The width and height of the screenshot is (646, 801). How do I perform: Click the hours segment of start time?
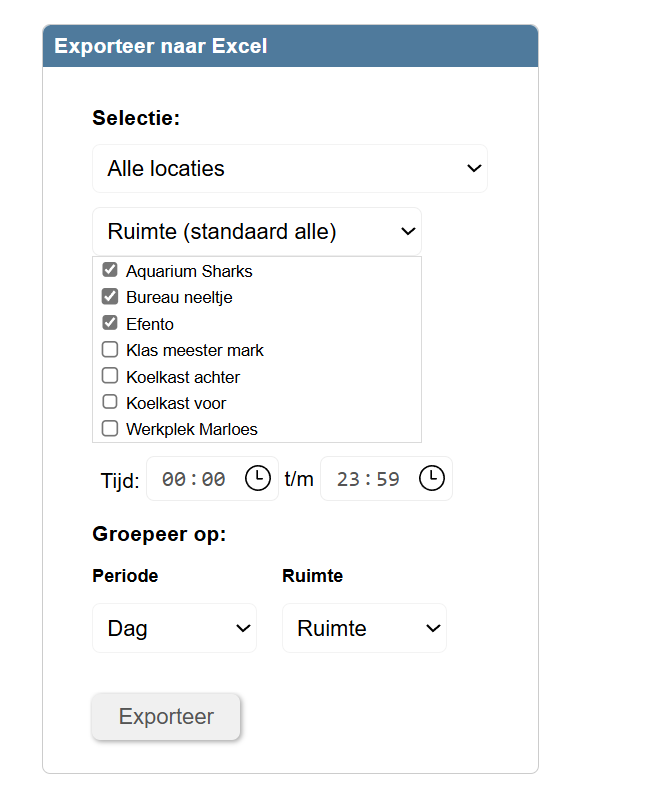173,479
